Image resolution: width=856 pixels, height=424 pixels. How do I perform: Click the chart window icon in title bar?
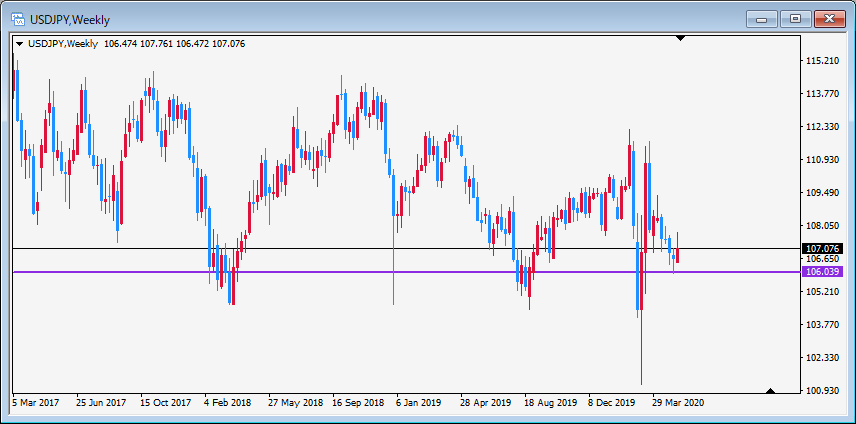(x=18, y=20)
